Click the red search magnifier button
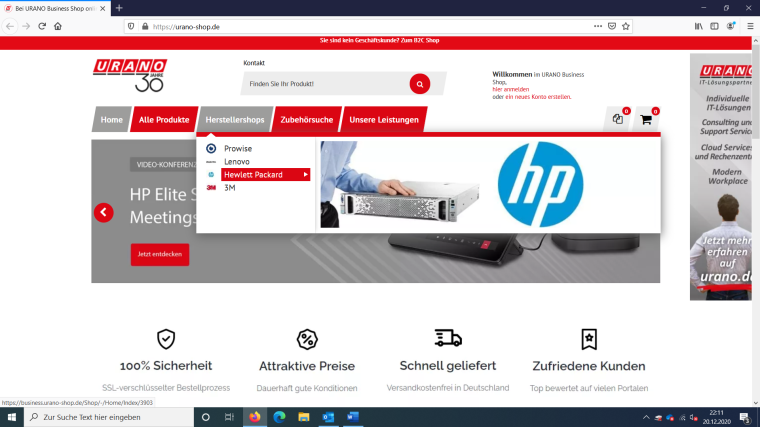The height and width of the screenshot is (427, 760). [420, 84]
